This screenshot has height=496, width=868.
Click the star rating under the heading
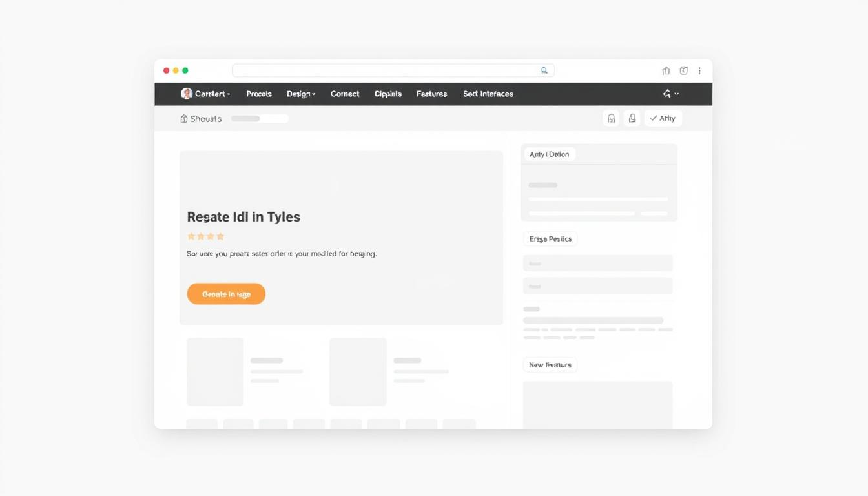[x=205, y=236]
